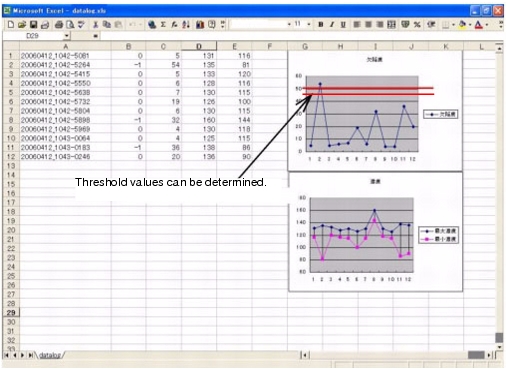This screenshot has width=507, height=369.
Task: Create a new blank workbook
Action: [x=11, y=24]
